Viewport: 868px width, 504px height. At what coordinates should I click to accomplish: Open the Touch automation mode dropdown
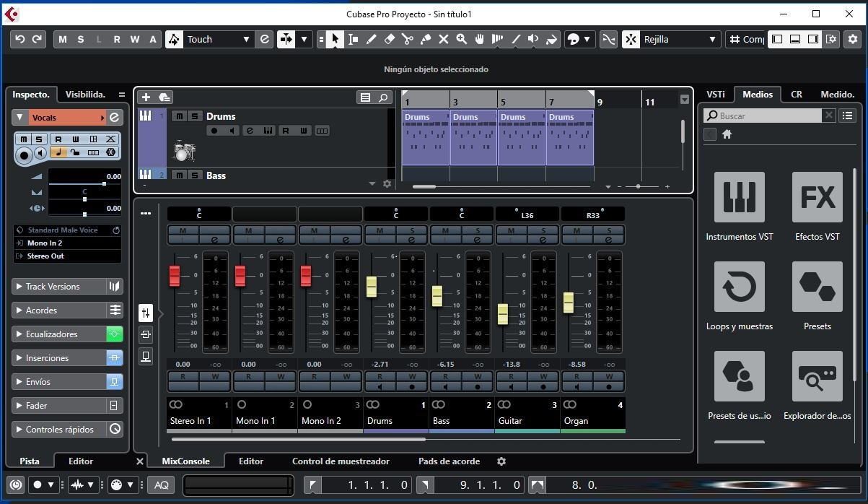(218, 39)
